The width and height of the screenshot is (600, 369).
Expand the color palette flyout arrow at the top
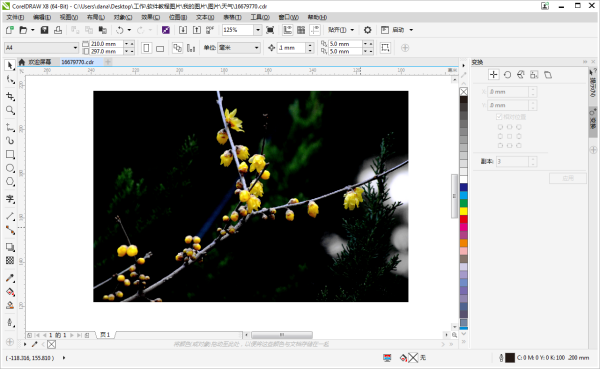click(463, 65)
